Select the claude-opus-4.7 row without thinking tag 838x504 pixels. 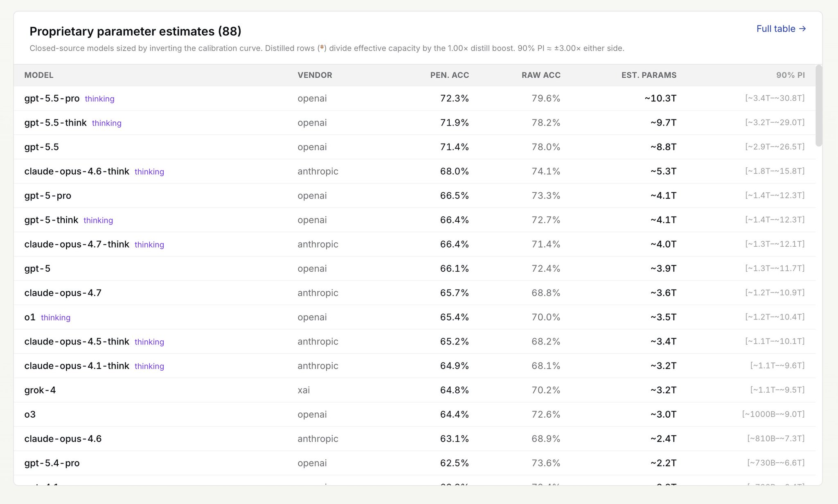(x=414, y=293)
